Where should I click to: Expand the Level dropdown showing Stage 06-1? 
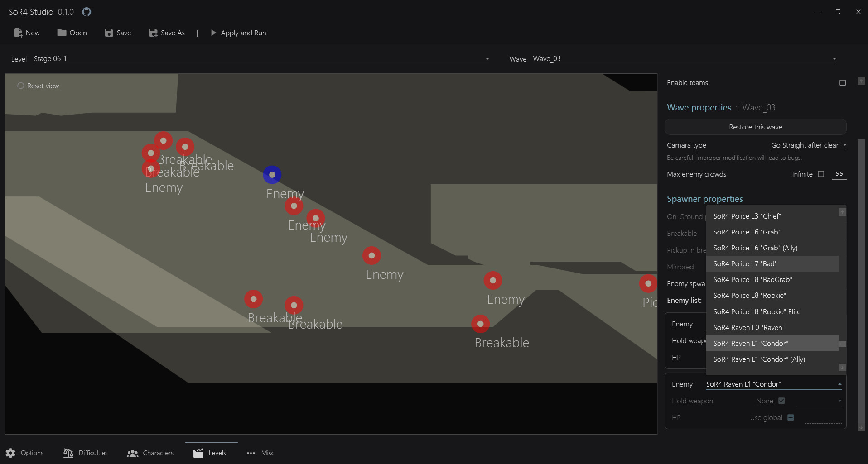487,59
